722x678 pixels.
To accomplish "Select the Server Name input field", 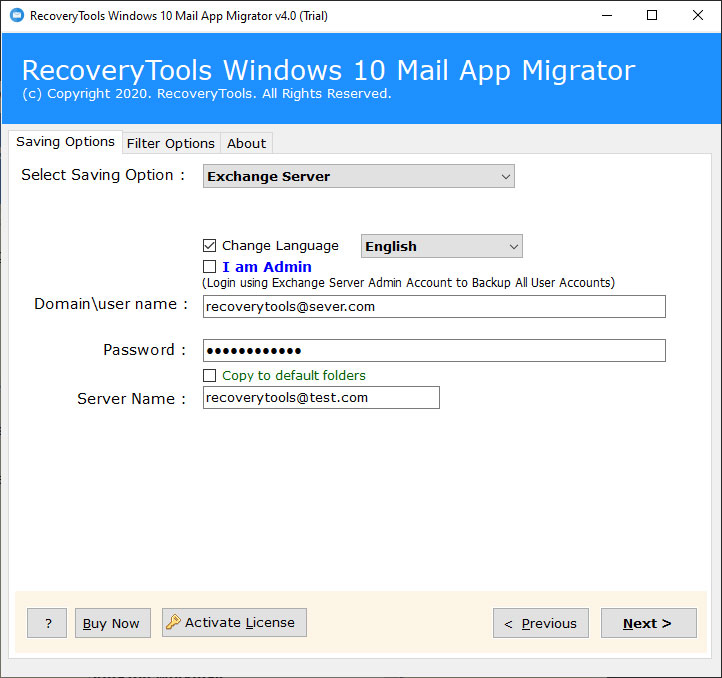I will click(x=321, y=397).
